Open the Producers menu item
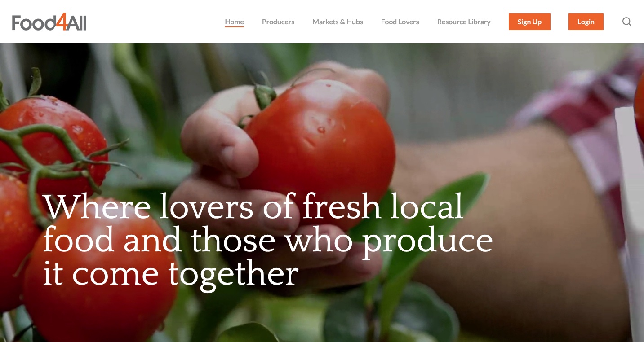This screenshot has width=644, height=342. (278, 22)
